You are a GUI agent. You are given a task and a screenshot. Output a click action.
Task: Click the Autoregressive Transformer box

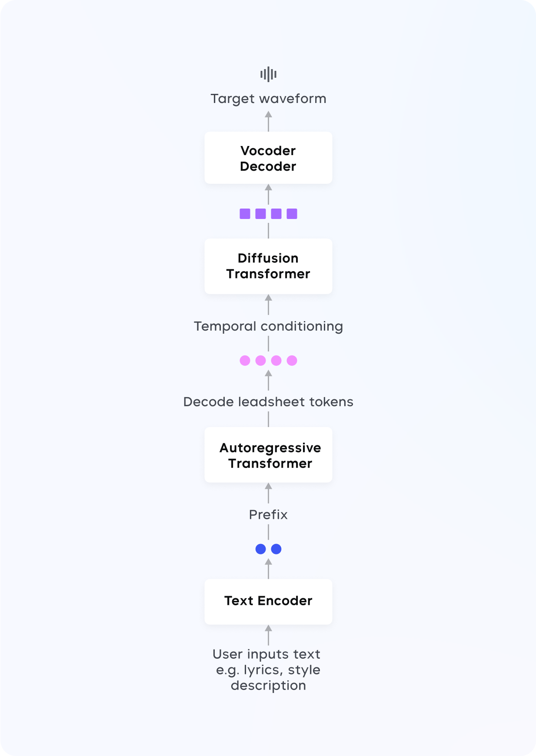click(x=268, y=455)
